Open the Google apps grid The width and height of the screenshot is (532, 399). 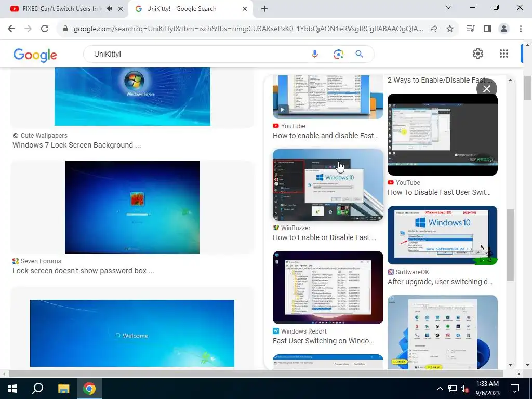tap(504, 54)
